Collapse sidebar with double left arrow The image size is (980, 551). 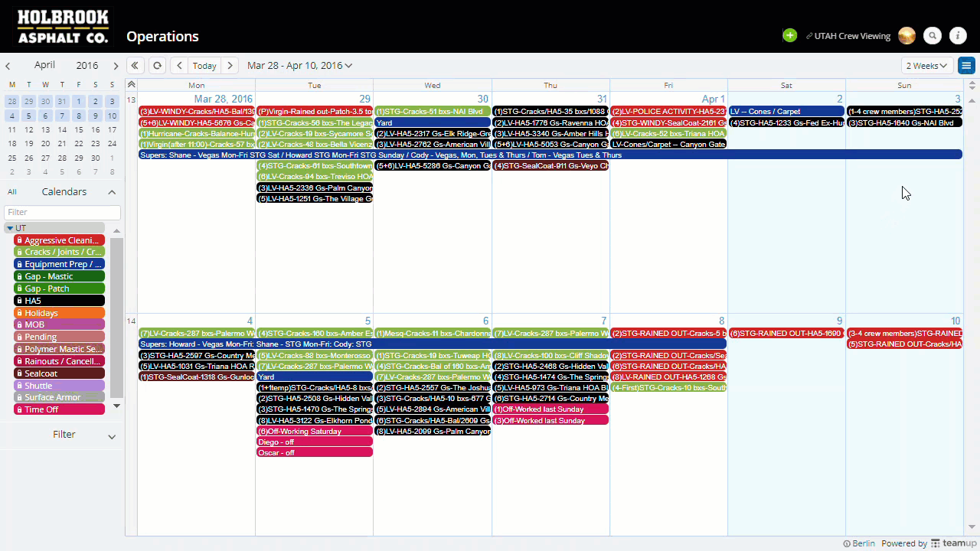tap(135, 66)
